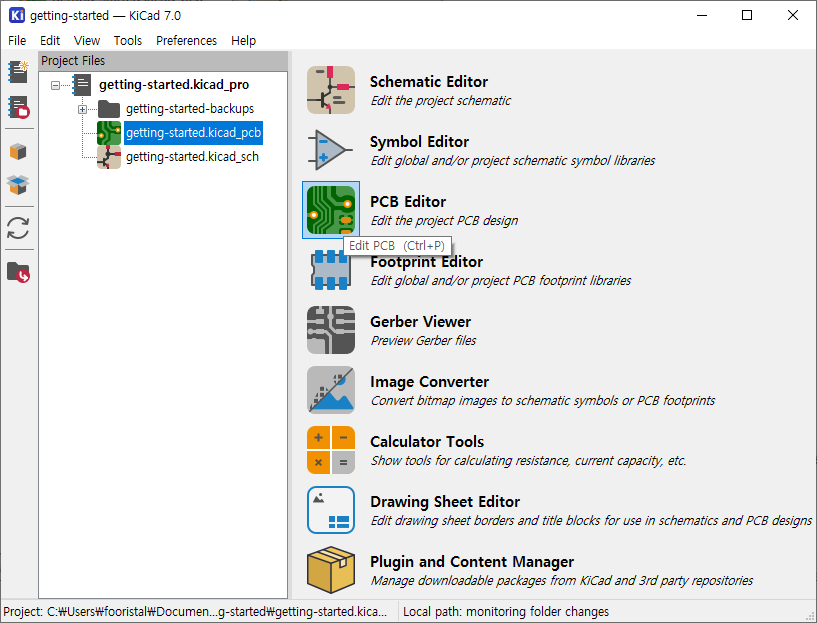This screenshot has height=623, width=817.
Task: Collapse the getting-started.kicad_pro tree node
Action: coord(55,85)
